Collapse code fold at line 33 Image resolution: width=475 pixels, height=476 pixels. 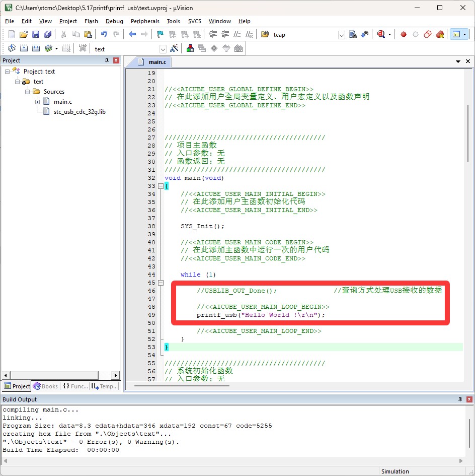tap(161, 186)
